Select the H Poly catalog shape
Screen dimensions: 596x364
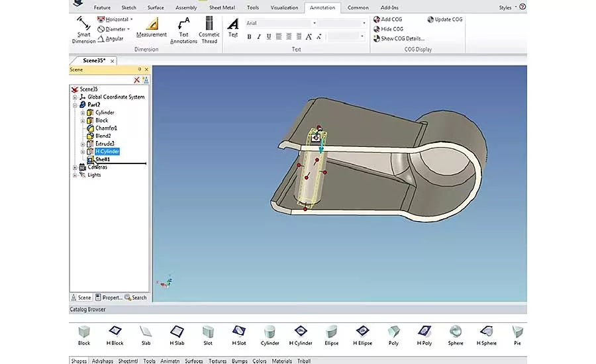(424, 336)
